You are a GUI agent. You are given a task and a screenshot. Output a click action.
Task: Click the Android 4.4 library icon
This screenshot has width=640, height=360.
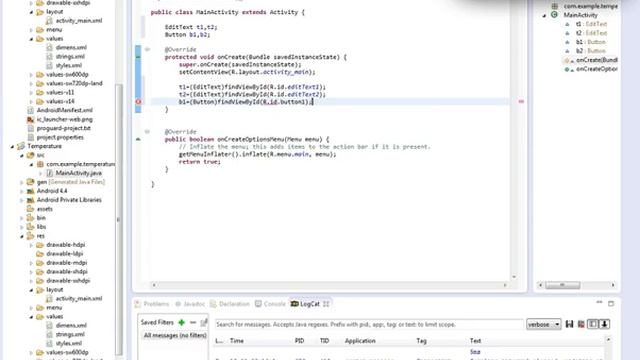pos(31,191)
